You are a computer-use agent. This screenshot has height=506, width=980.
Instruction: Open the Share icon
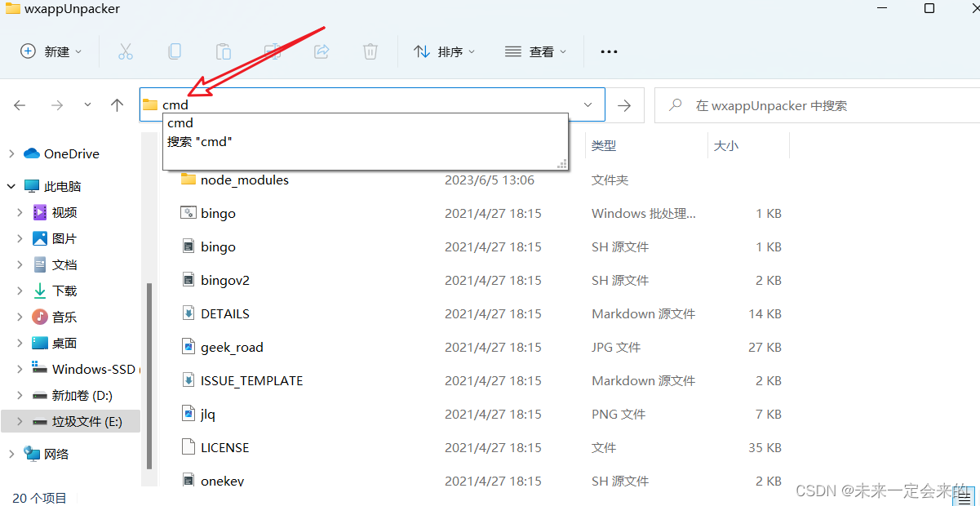click(x=321, y=51)
